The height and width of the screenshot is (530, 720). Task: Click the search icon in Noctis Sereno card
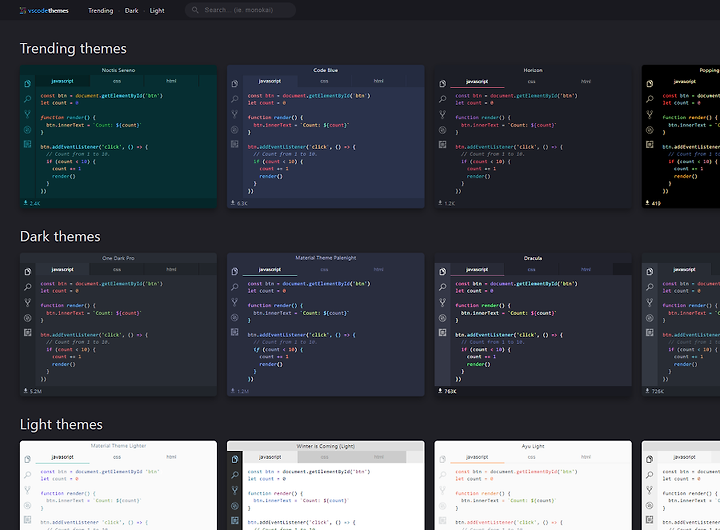pyautogui.click(x=28, y=99)
